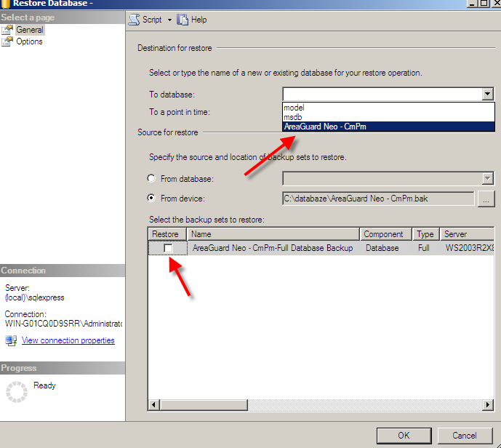Choose AreaGuard Neo - CmPm database entry
Image resolution: width=501 pixels, height=448 pixels.
(x=388, y=127)
